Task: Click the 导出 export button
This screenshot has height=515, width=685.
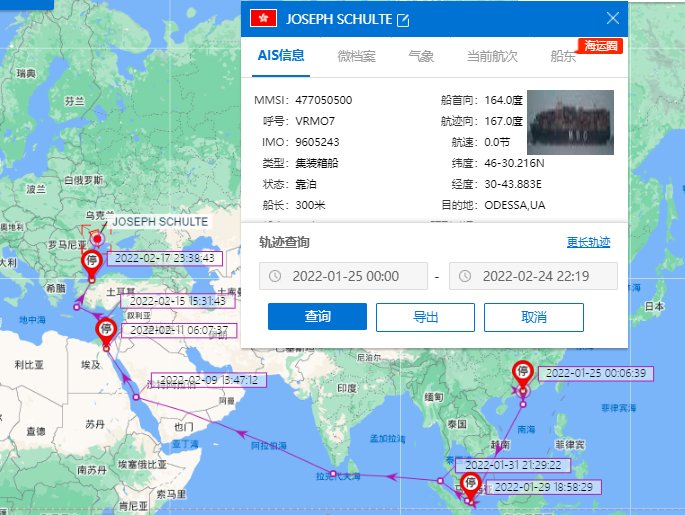Action: pos(425,317)
